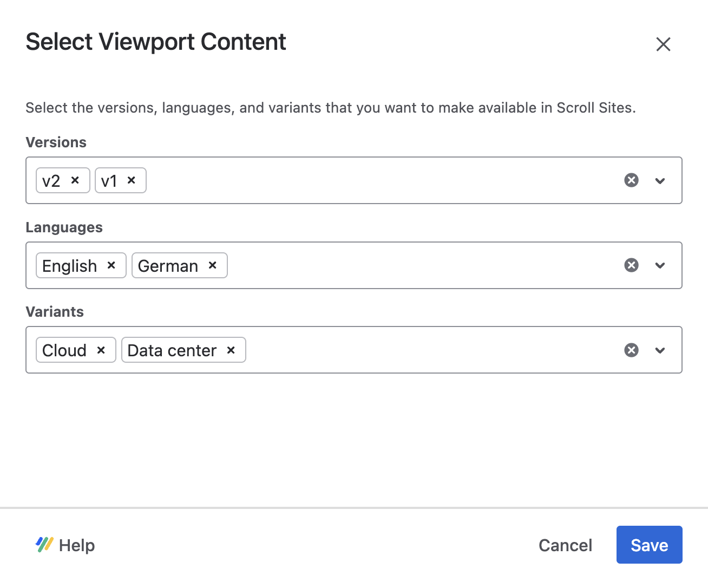Viewport: 708px width, 588px height.
Task: Cancel the viewport content changes
Action: 565,545
